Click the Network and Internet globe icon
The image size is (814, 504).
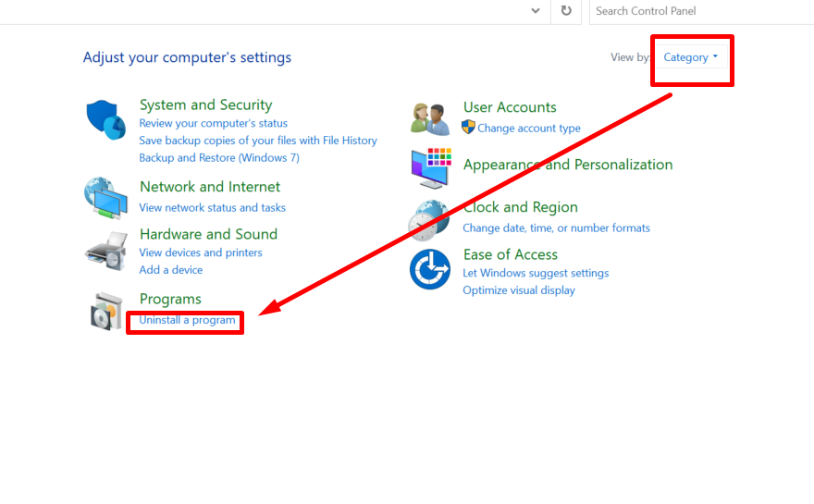tap(105, 198)
